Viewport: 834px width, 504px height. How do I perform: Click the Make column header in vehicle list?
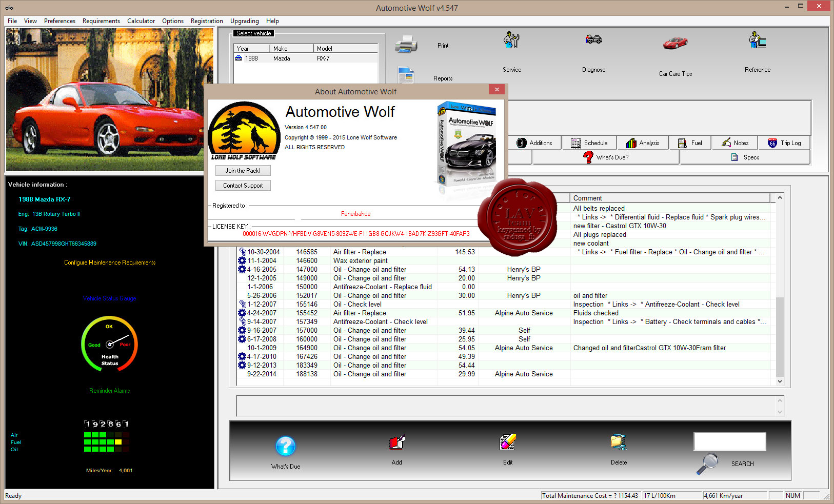[291, 49]
